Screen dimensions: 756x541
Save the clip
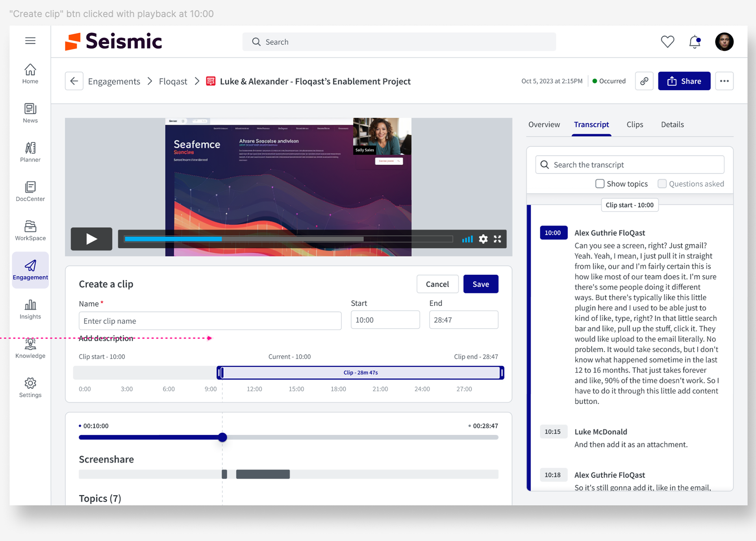coord(481,284)
